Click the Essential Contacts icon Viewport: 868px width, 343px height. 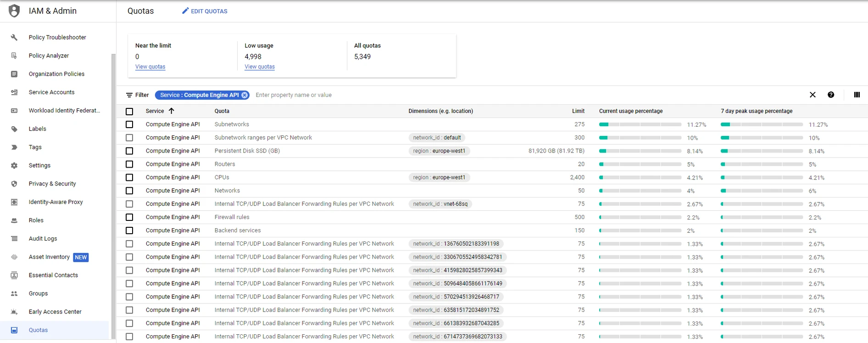click(14, 275)
